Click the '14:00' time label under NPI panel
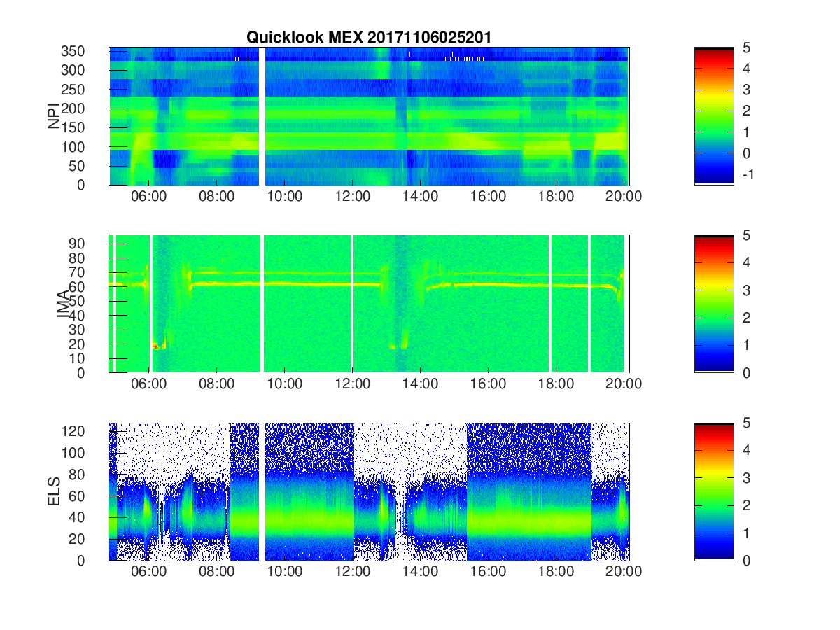The width and height of the screenshot is (840, 630). [x=420, y=197]
